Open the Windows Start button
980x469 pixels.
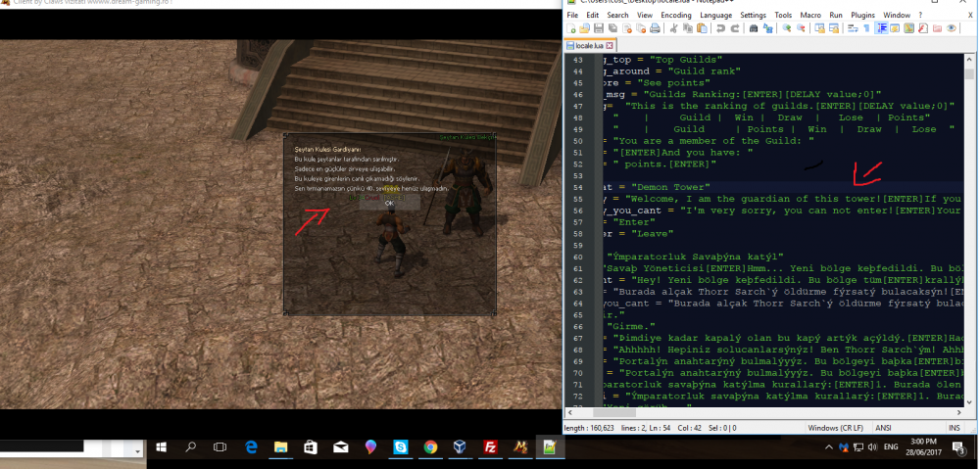162,447
